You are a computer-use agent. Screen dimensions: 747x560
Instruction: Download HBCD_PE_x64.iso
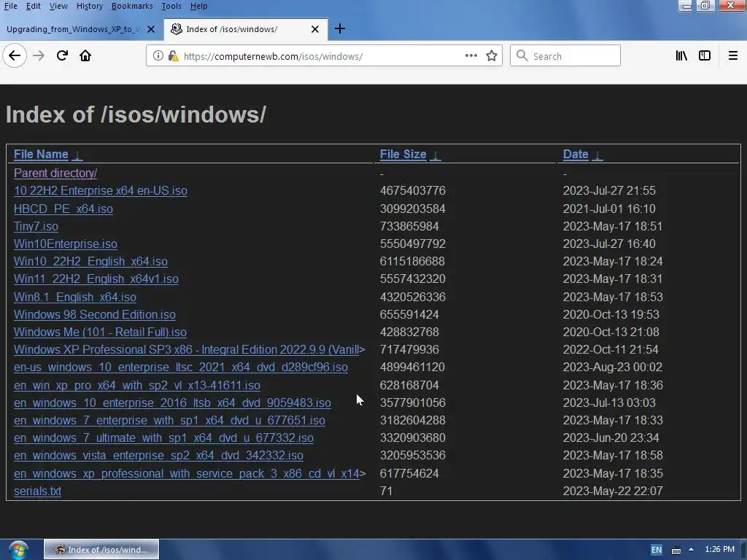point(63,209)
